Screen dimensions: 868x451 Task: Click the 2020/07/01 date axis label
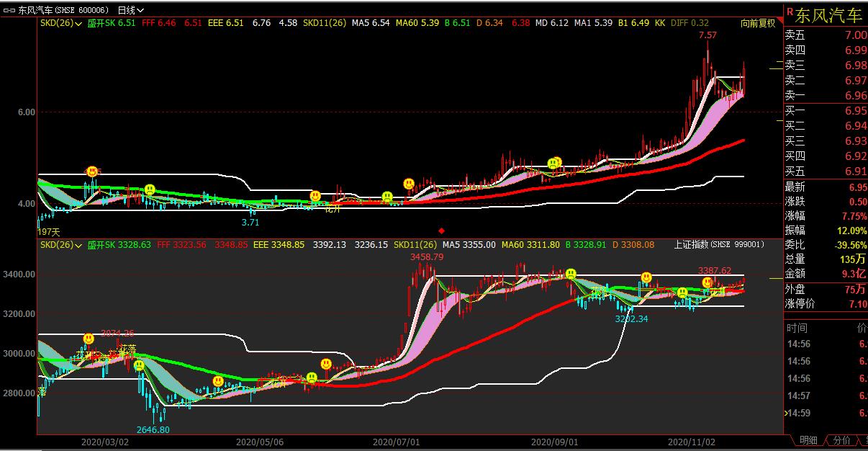tap(397, 442)
